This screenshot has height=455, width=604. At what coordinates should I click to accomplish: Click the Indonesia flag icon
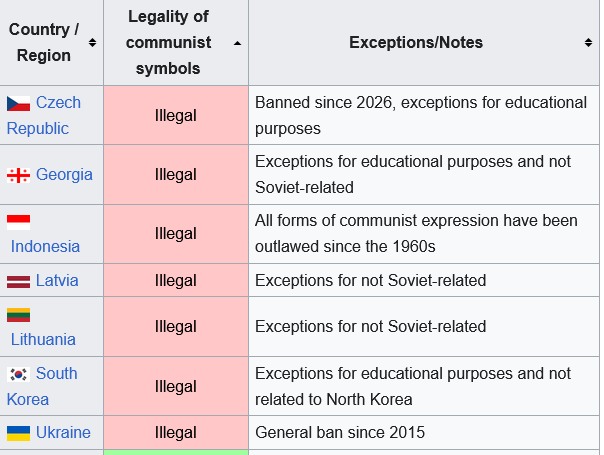pyautogui.click(x=18, y=221)
